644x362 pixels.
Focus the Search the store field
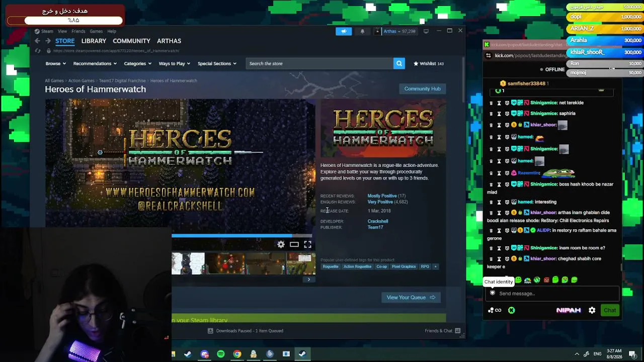[320, 63]
